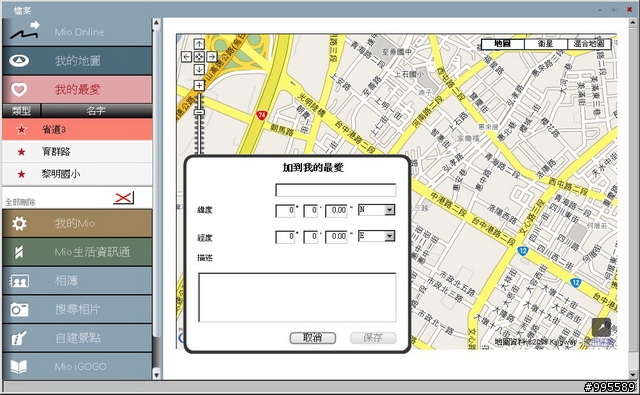This screenshot has width=640, height=395.
Task: Open the Mio Online sidebar section
Action: pos(77,32)
